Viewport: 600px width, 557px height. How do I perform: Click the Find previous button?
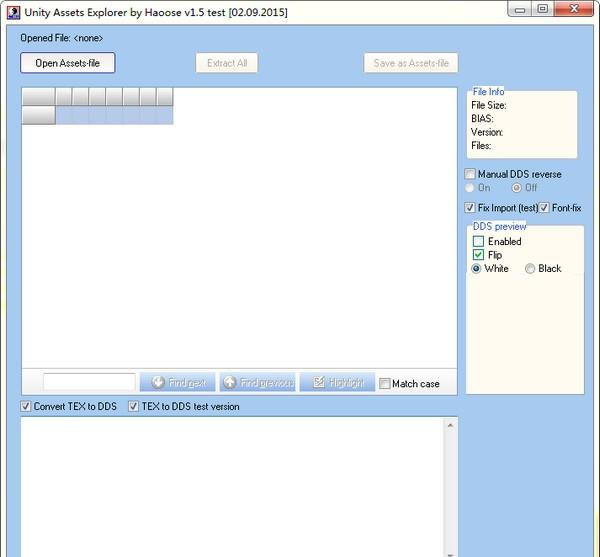coord(258,382)
